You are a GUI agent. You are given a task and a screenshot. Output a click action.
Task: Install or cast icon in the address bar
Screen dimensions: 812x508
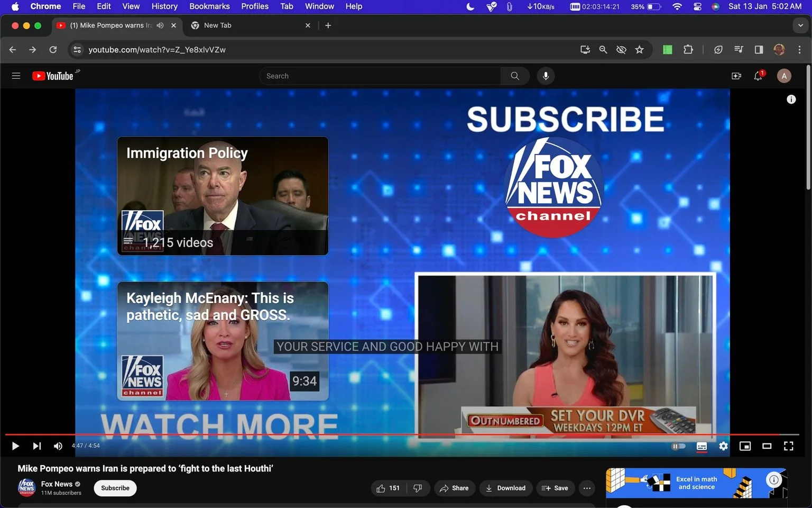click(585, 50)
